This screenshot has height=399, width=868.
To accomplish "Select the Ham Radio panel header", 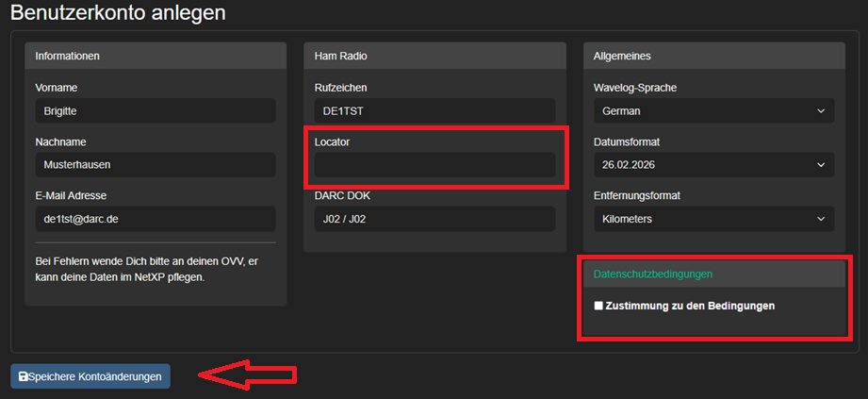I will coord(434,56).
